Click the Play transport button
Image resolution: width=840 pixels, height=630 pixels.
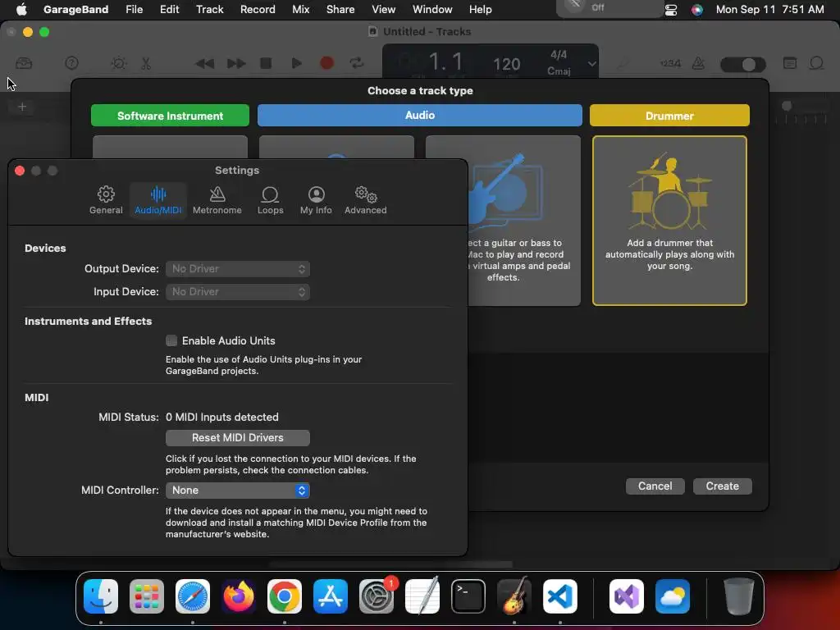(296, 63)
